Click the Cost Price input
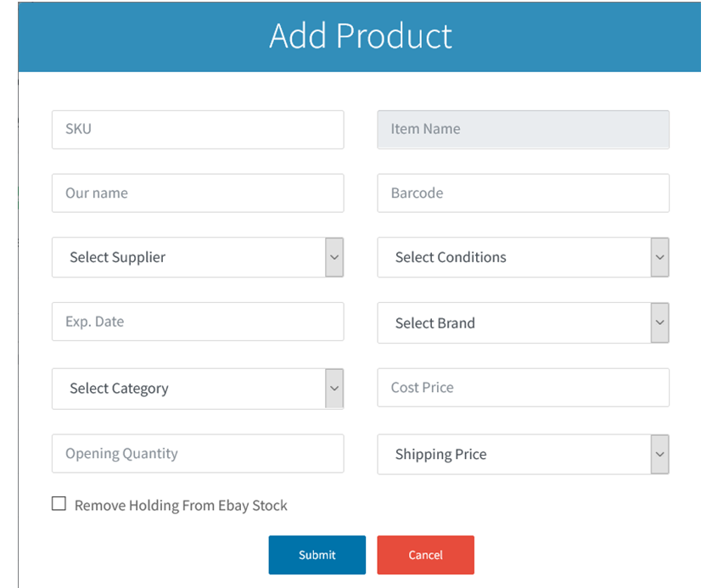712x588 pixels. point(523,387)
